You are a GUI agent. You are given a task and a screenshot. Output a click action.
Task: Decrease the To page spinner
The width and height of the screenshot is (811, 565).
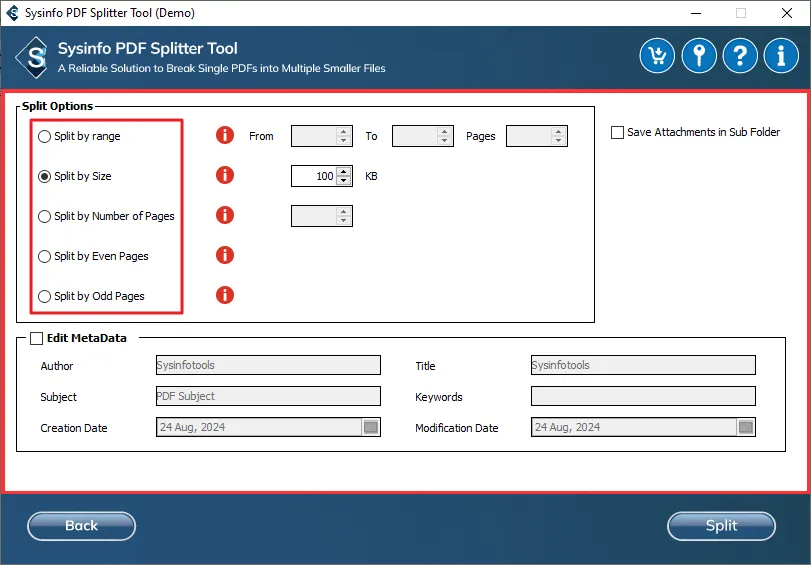(444, 141)
